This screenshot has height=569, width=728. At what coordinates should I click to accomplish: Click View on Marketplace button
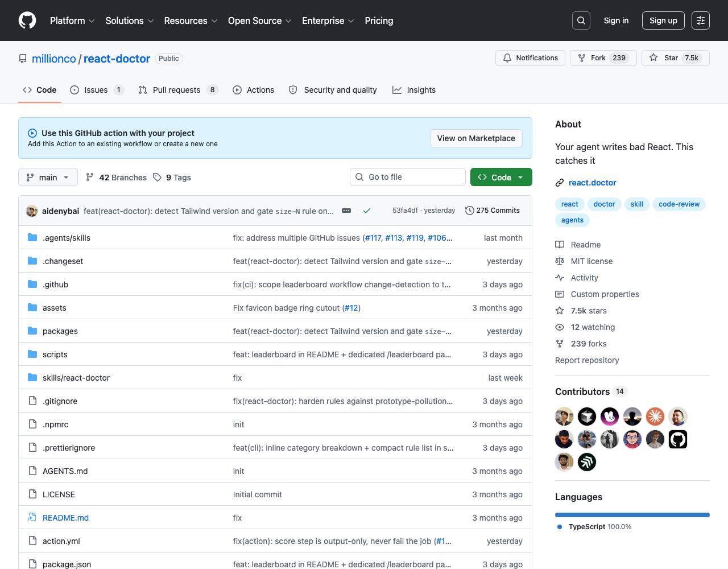point(476,138)
